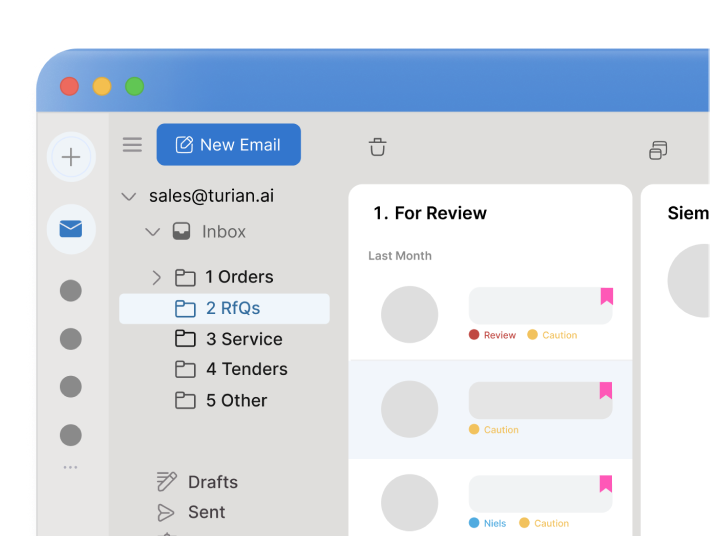Click the sales@turian.ai account name
This screenshot has height=536, width=710.
coord(211,196)
